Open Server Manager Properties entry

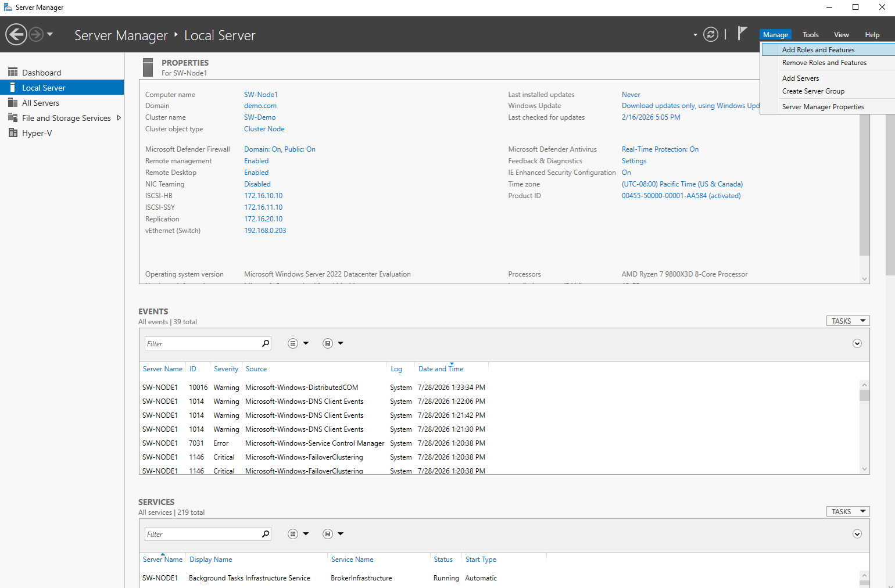pyautogui.click(x=828, y=107)
